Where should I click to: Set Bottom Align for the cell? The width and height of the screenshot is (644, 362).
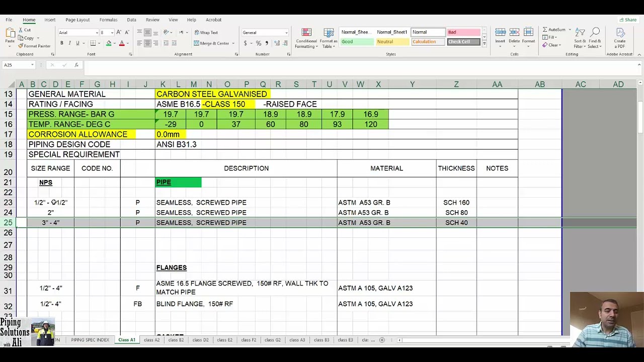(x=155, y=33)
